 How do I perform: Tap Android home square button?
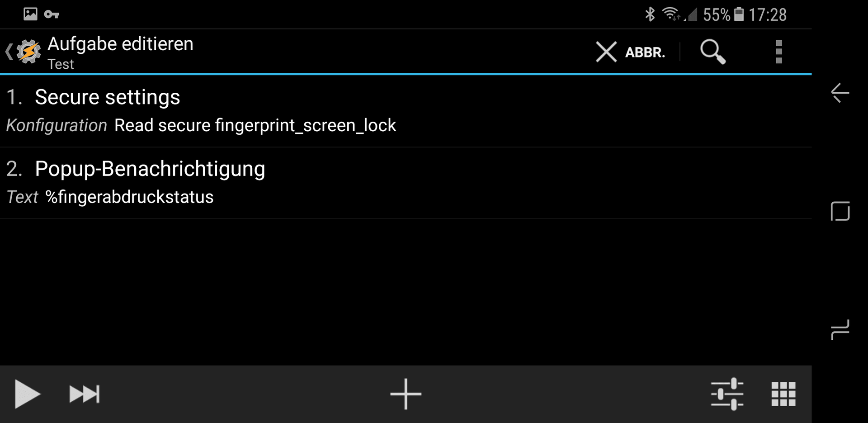coord(840,211)
